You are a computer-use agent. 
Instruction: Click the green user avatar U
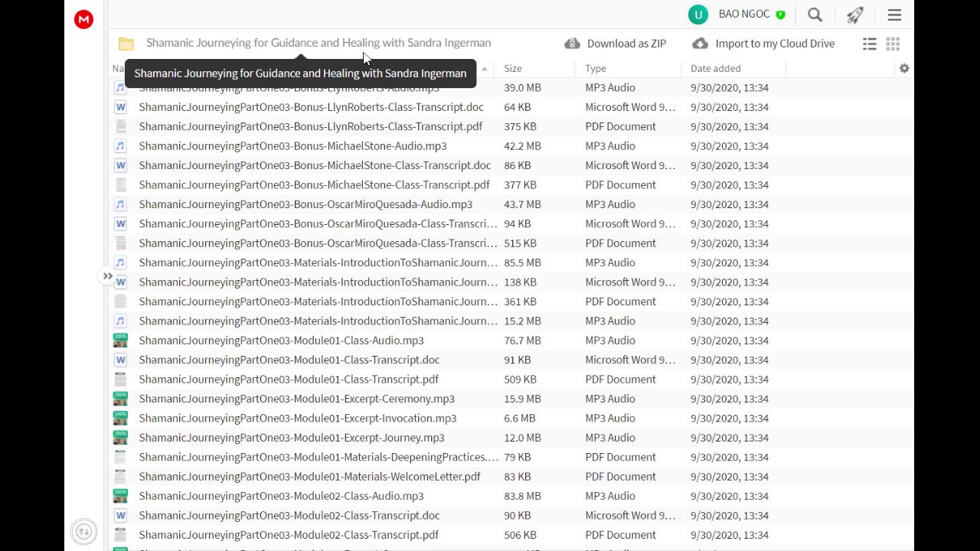[697, 15]
